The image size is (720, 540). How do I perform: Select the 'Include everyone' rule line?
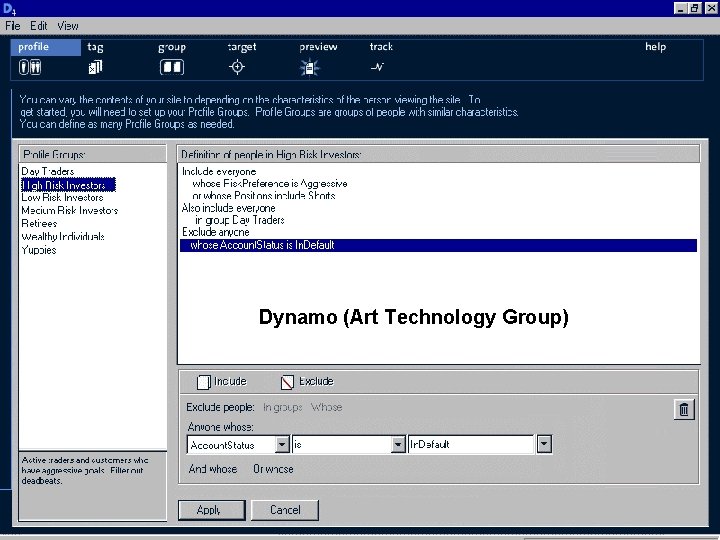pos(219,172)
